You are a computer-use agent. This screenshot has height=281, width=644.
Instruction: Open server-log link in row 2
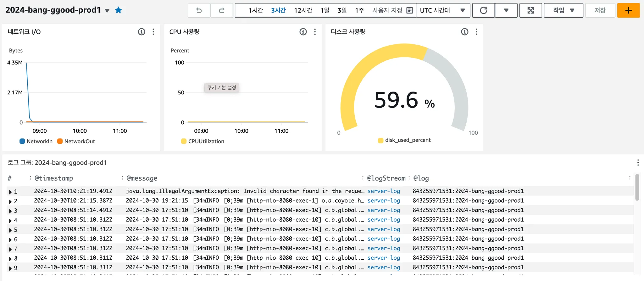pyautogui.click(x=384, y=200)
